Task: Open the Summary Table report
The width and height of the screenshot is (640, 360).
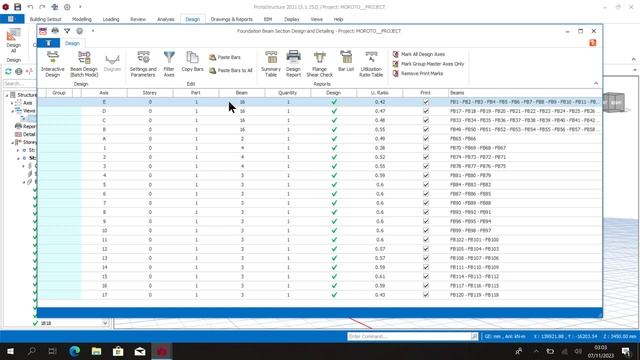Action: coord(271,64)
